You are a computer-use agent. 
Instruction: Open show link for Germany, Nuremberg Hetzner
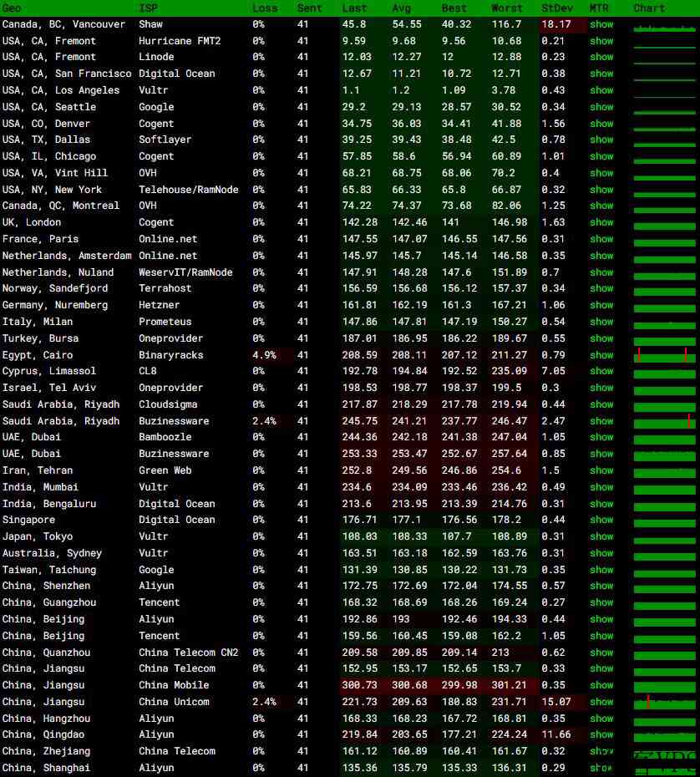tap(601, 305)
